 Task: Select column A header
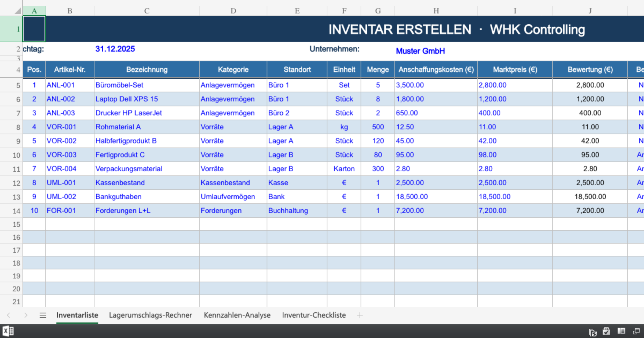[x=34, y=11]
